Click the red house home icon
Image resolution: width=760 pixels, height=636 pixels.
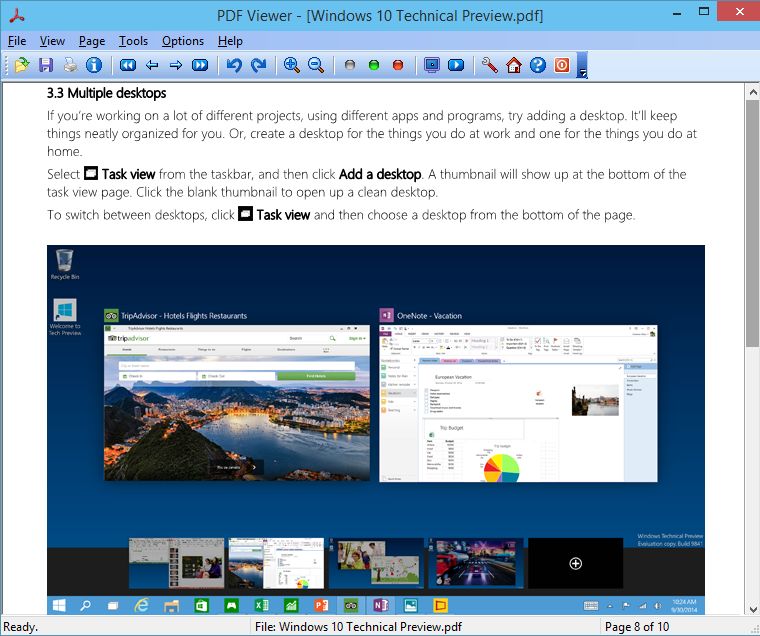click(x=514, y=65)
